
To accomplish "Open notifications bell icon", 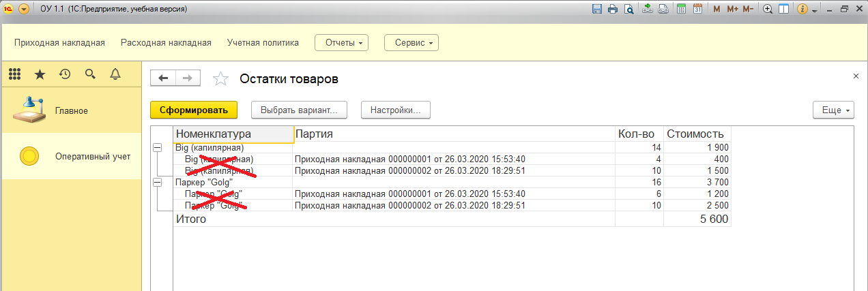I will pyautogui.click(x=115, y=74).
